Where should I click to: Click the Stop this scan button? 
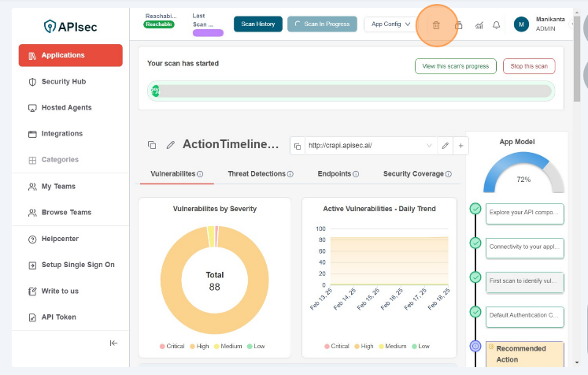pyautogui.click(x=528, y=66)
